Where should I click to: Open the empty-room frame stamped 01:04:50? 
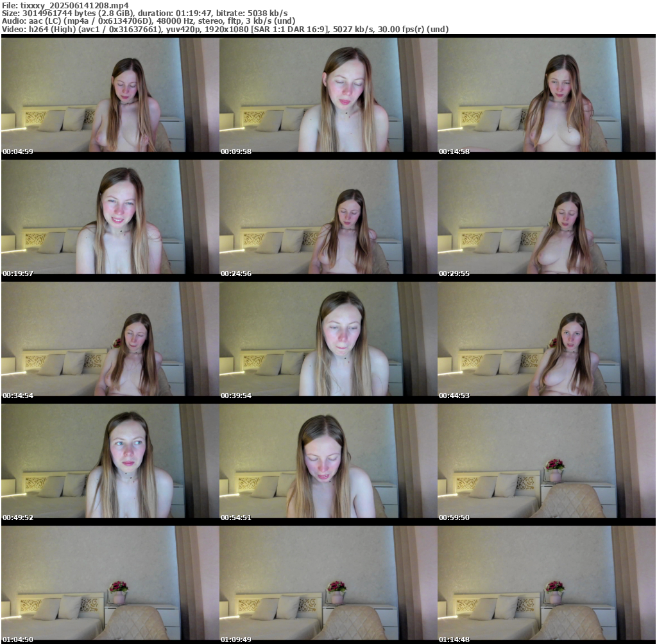(110, 583)
